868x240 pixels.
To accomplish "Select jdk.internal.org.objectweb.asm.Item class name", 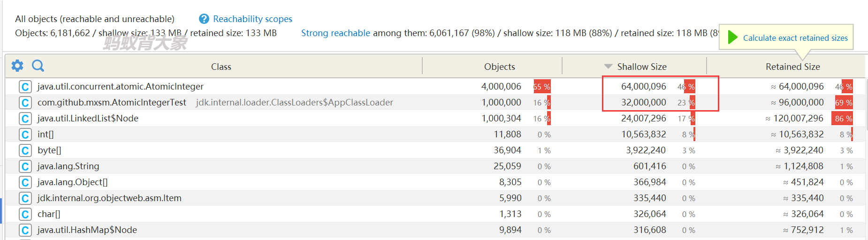I will [x=109, y=198].
